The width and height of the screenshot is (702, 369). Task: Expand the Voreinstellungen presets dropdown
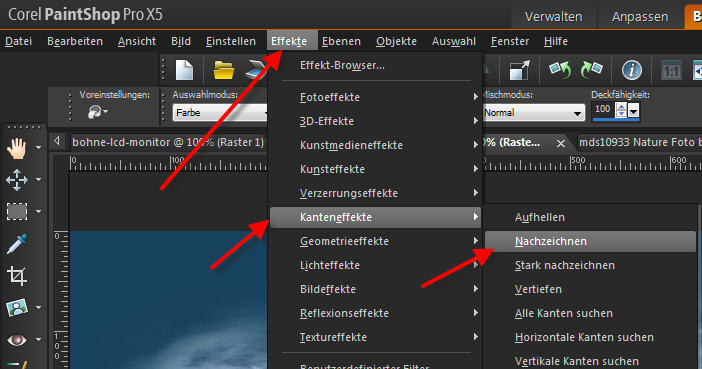click(98, 112)
